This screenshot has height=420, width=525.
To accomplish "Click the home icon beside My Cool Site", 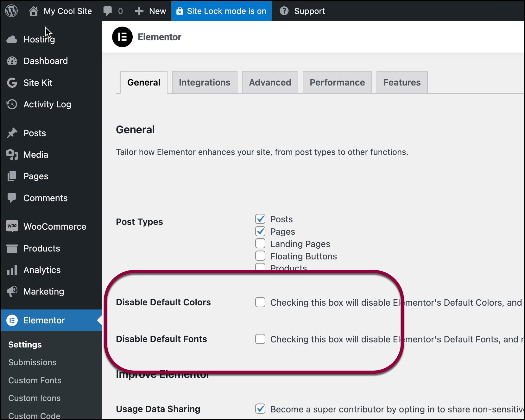I will point(34,11).
